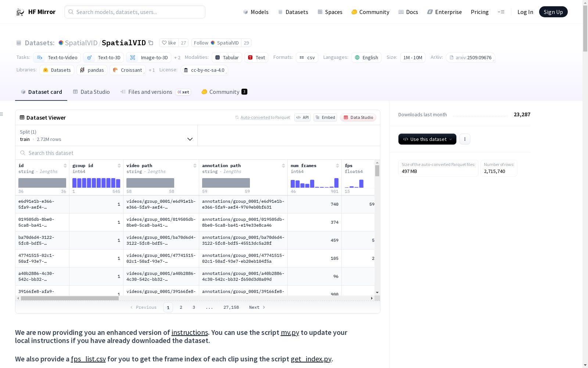Open the pandas library tag
The width and height of the screenshot is (588, 368).
point(92,70)
